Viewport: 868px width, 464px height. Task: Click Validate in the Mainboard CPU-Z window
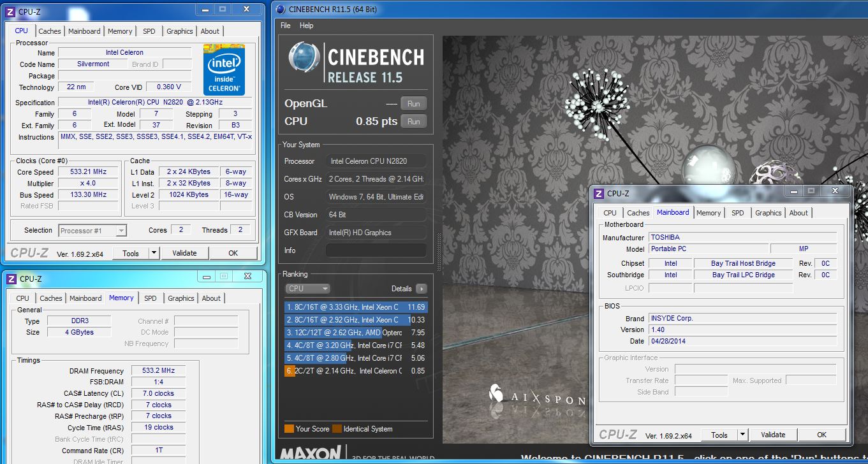coord(773,435)
